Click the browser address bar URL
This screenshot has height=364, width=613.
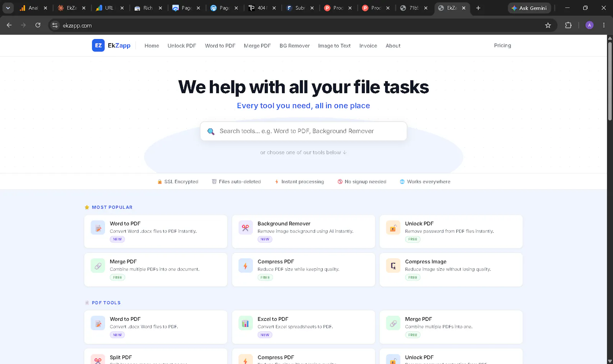[x=77, y=25]
